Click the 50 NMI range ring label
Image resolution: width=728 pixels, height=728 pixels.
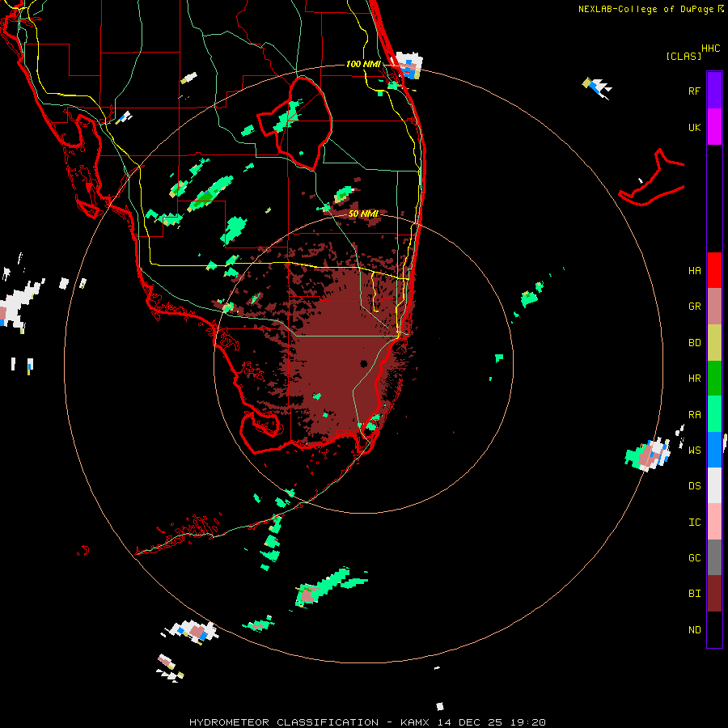point(363,214)
